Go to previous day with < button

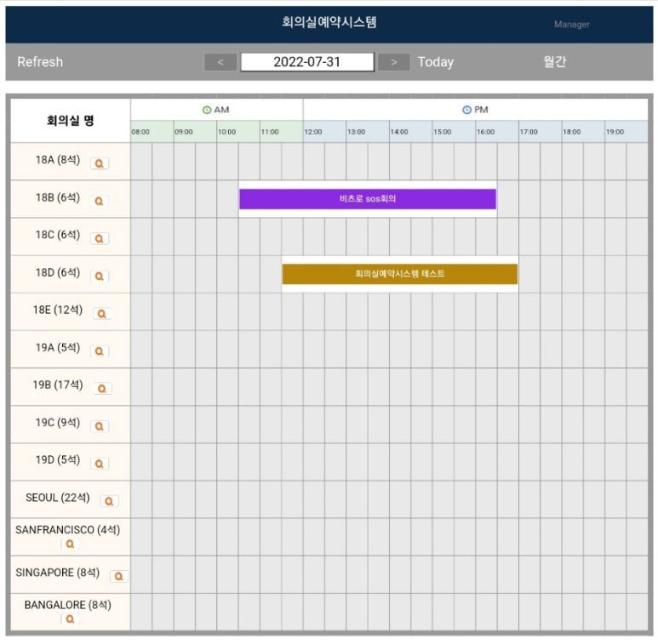[220, 62]
